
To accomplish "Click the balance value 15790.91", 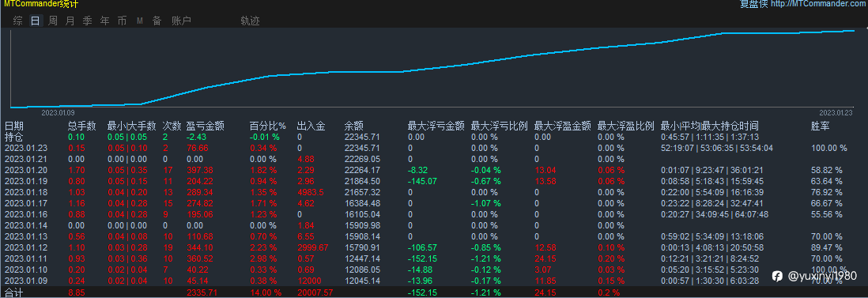I will (362, 247).
